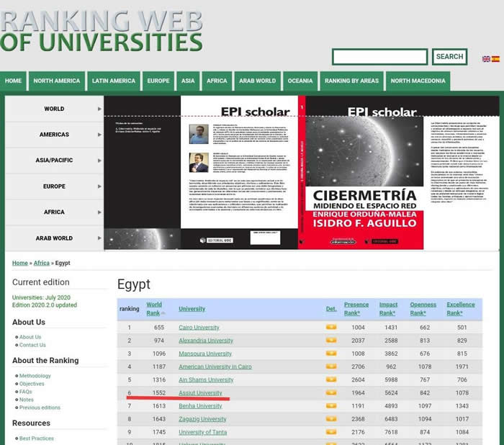Click details icon for Ain Shams University

click(x=331, y=380)
